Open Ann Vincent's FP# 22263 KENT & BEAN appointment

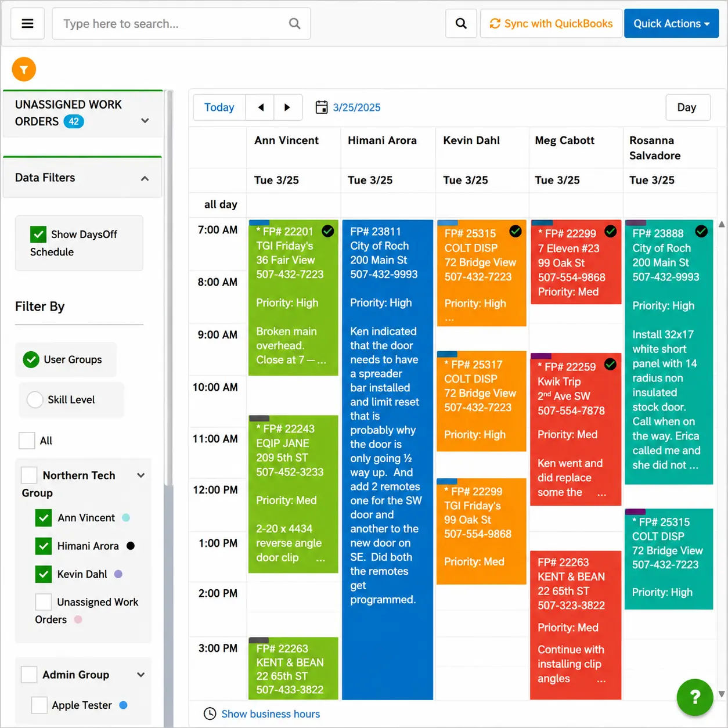tap(293, 668)
